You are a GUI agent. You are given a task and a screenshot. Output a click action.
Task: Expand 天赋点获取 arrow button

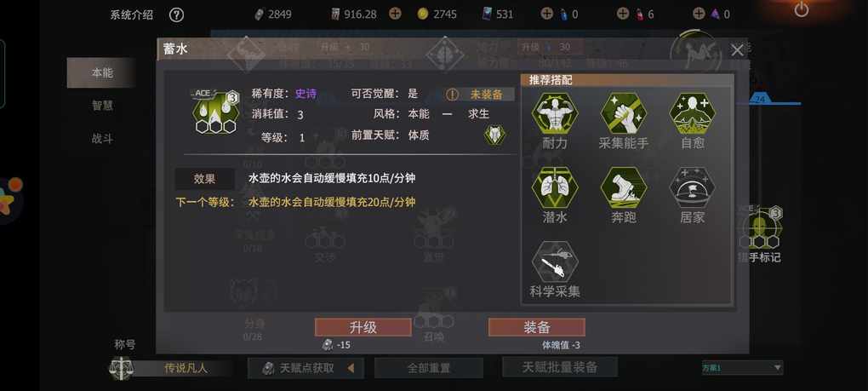pyautogui.click(x=351, y=368)
